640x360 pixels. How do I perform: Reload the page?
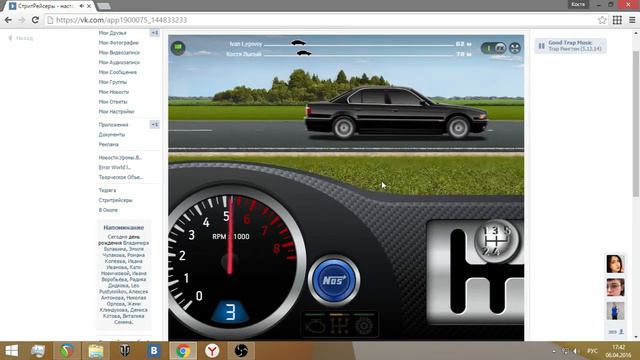[35, 20]
